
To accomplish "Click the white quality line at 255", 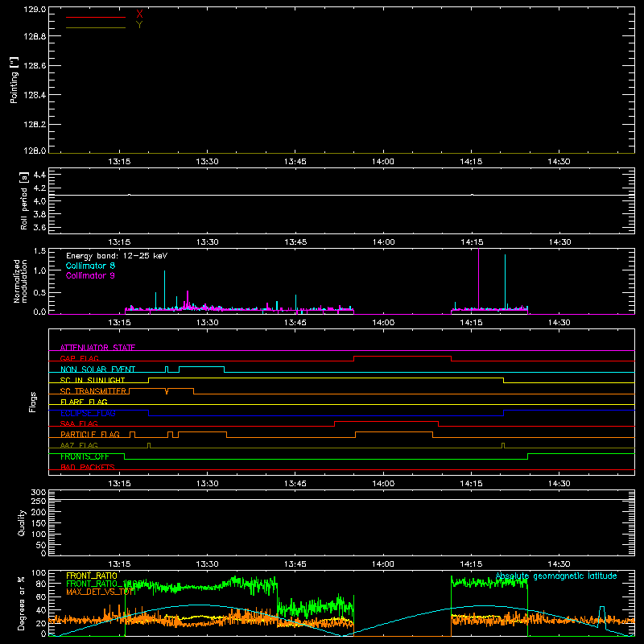I will (x=341, y=500).
